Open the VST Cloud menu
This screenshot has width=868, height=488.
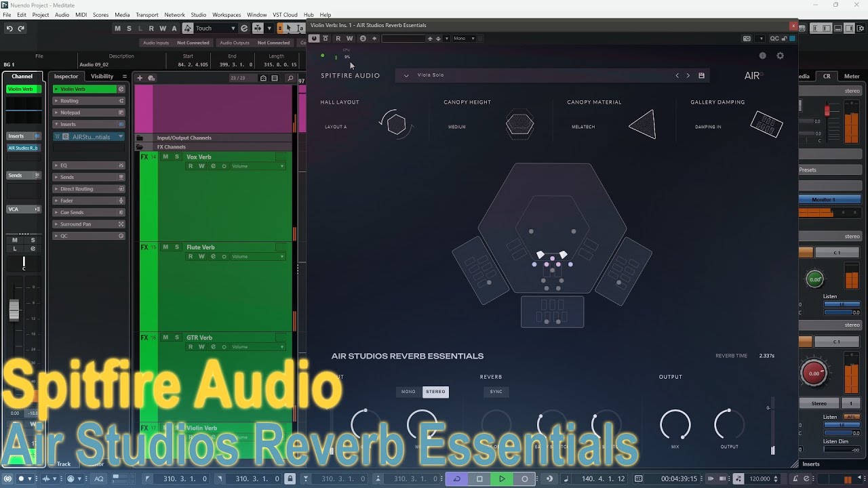285,14
